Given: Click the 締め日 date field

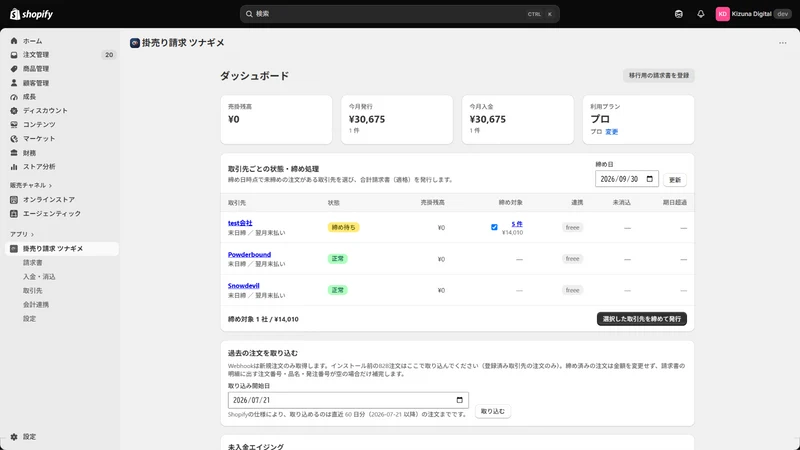Looking at the screenshot, I should [627, 179].
